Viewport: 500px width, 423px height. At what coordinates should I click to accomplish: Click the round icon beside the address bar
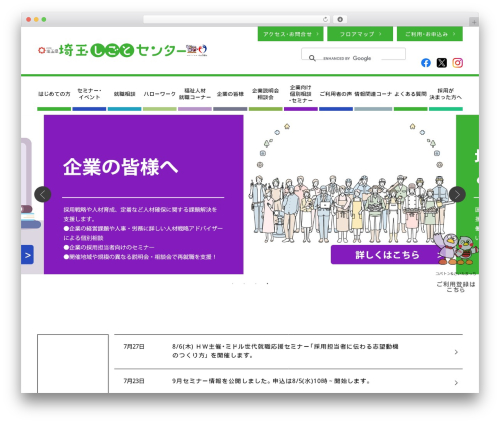[340, 19]
